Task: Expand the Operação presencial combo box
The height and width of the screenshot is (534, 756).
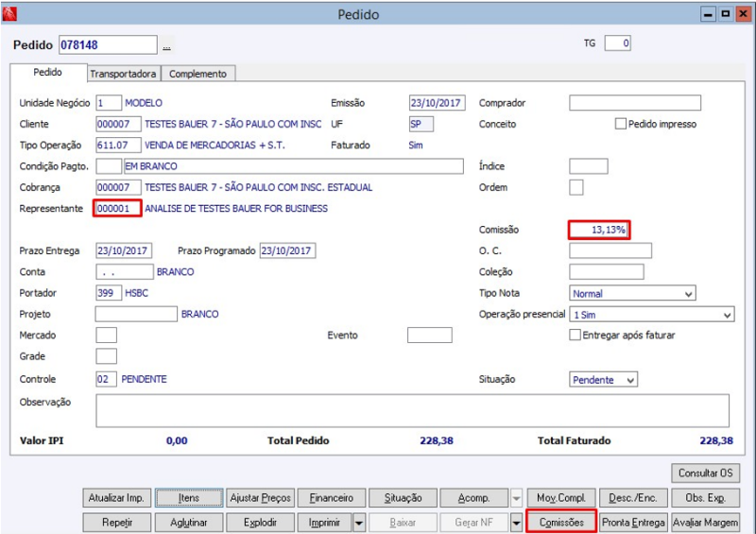Action: 651,315
